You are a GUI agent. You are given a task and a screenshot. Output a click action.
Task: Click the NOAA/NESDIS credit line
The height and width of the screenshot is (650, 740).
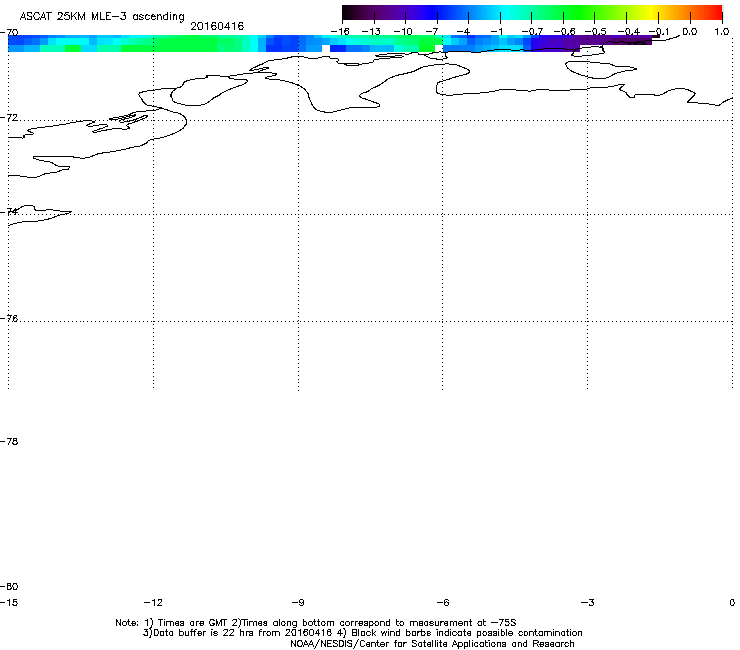432,644
